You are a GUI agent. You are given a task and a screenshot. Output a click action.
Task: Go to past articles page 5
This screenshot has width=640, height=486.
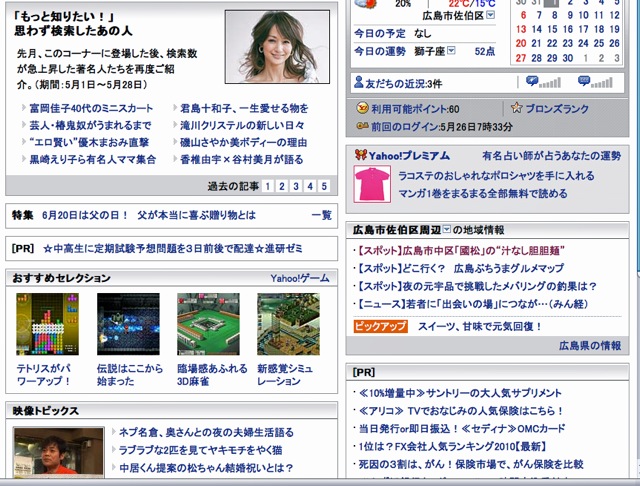coord(324,186)
